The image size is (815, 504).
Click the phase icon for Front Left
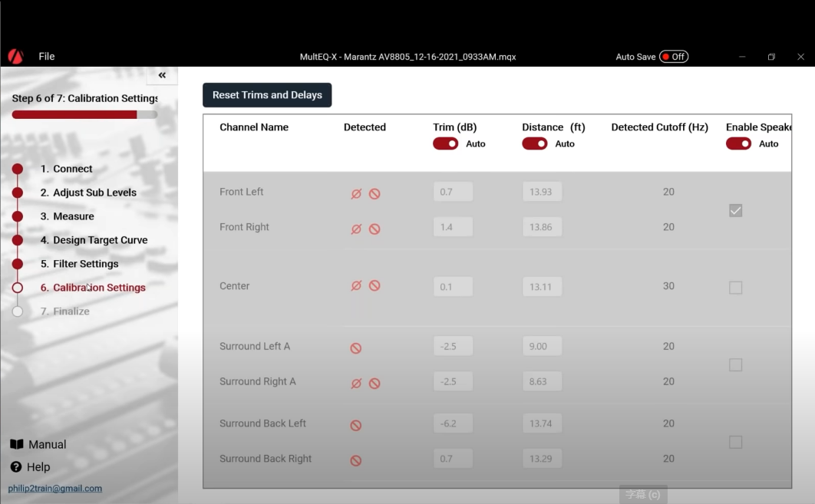click(356, 194)
